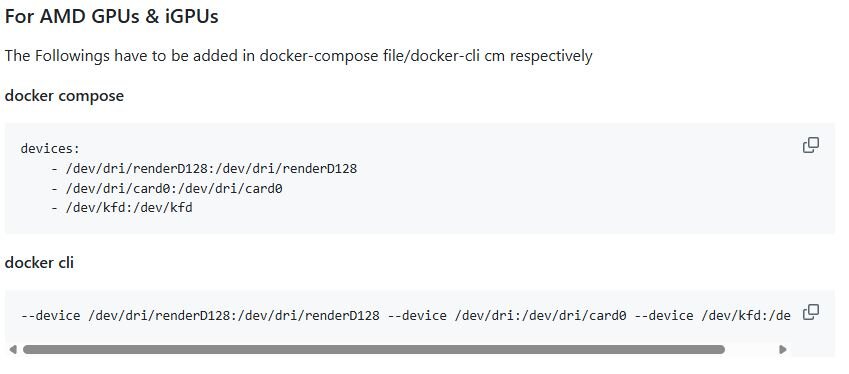This screenshot has height=374, width=849.
Task: Click the "For AMD GPUs & iGPUs" heading
Action: pyautogui.click(x=112, y=16)
